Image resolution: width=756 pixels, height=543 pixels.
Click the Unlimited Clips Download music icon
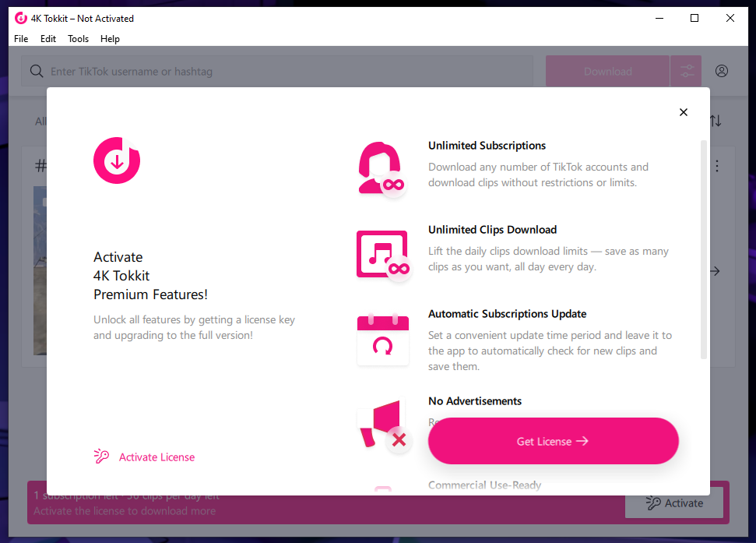(x=382, y=253)
